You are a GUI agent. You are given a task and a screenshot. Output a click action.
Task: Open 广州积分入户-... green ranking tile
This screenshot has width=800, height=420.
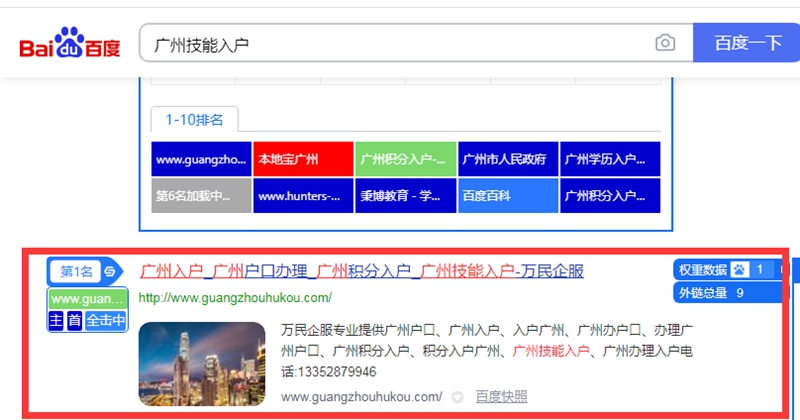coord(406,159)
